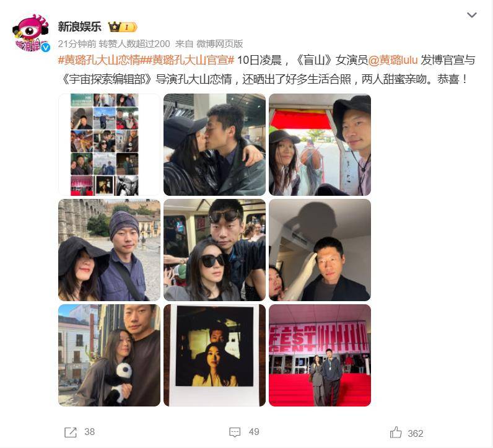Screen dimensions: 493x448
Task: Open the kissing couple photo thumbnail
Action: click(x=214, y=144)
